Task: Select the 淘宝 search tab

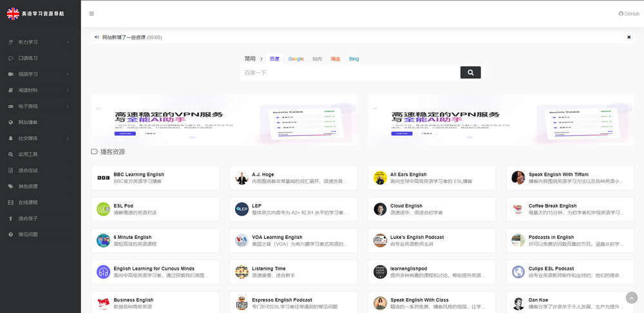Action: coord(336,59)
